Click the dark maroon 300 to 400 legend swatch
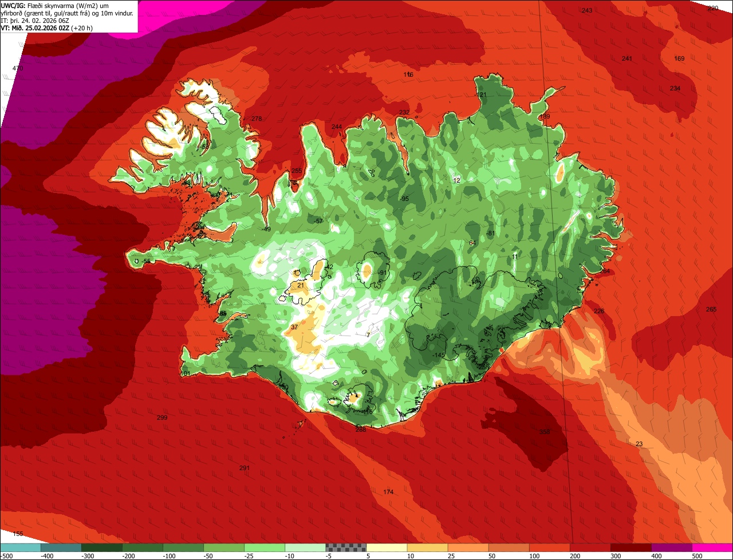This screenshot has width=733, height=560. pyautogui.click(x=631, y=548)
